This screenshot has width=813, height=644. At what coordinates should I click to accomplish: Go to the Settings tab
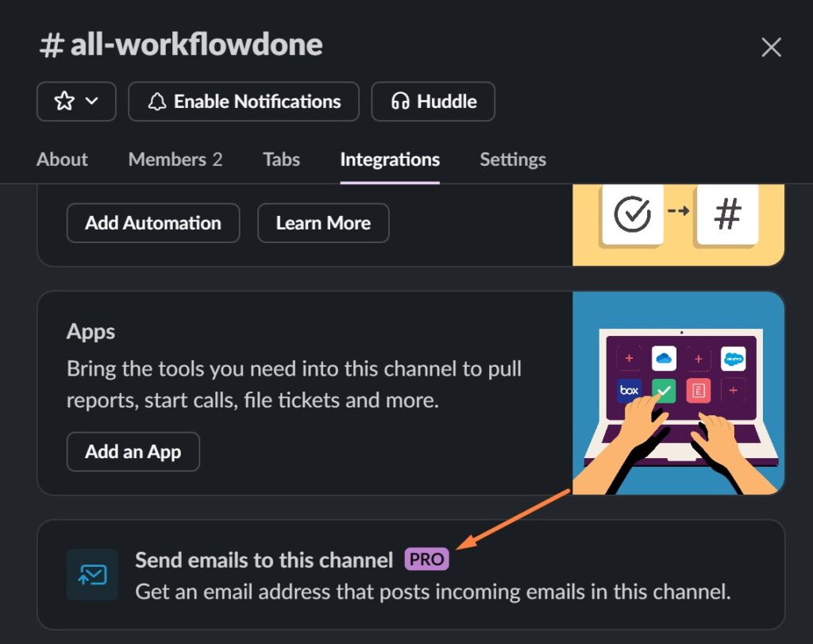pyautogui.click(x=512, y=160)
